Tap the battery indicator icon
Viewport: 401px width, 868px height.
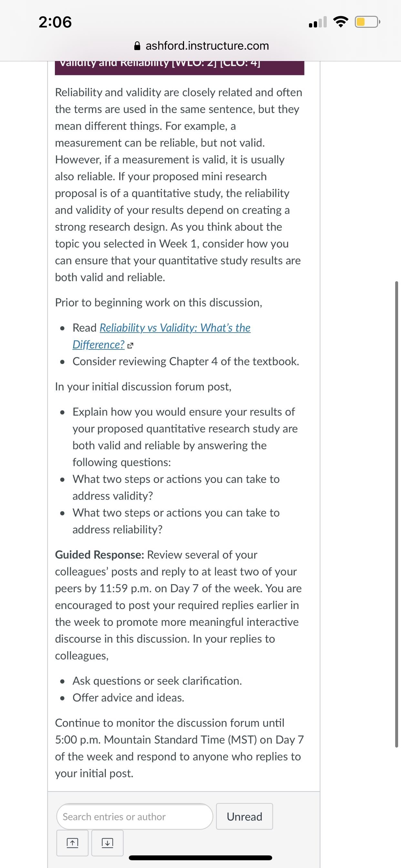367,22
